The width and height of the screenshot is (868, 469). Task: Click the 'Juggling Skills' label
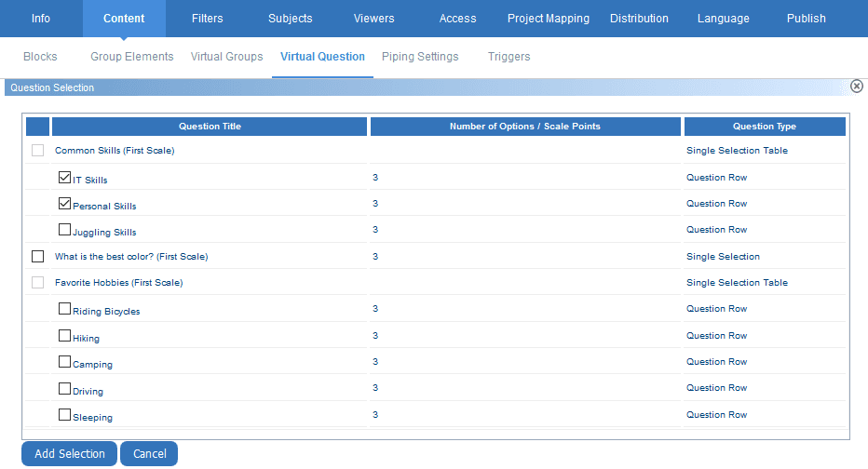[104, 233]
